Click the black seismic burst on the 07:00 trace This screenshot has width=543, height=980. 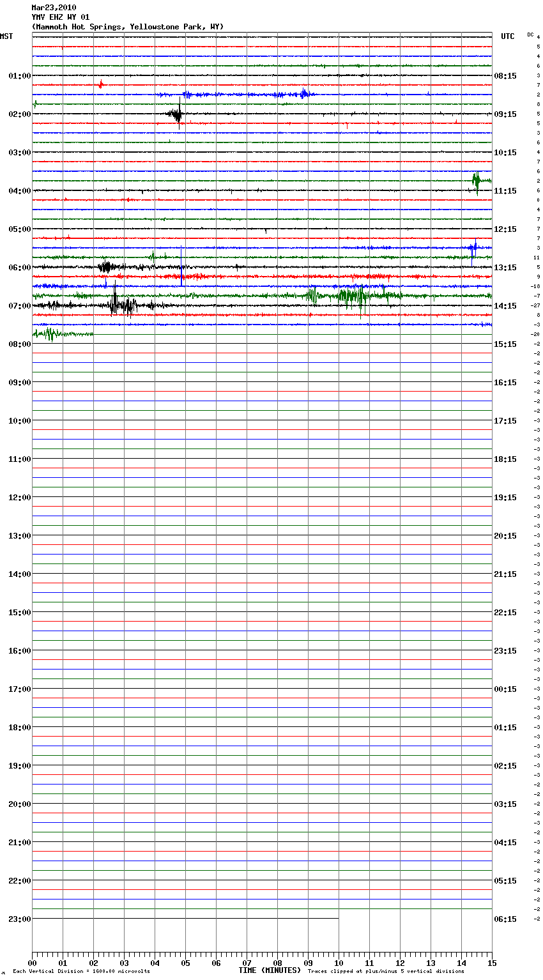coord(123,304)
